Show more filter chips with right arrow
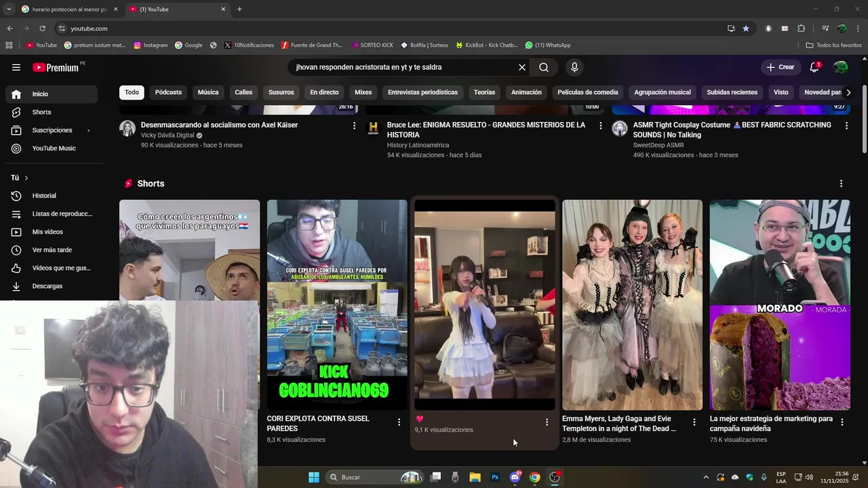Viewport: 868px width, 488px height. coord(848,92)
